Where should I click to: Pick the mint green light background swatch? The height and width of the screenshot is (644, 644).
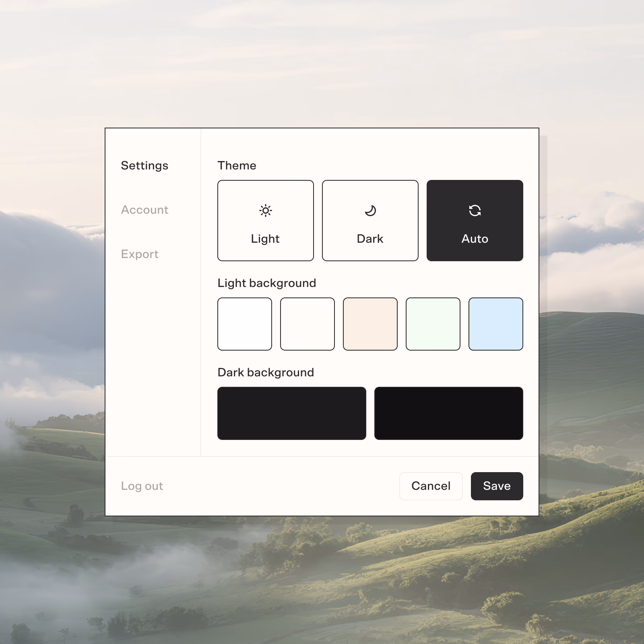pos(433,324)
